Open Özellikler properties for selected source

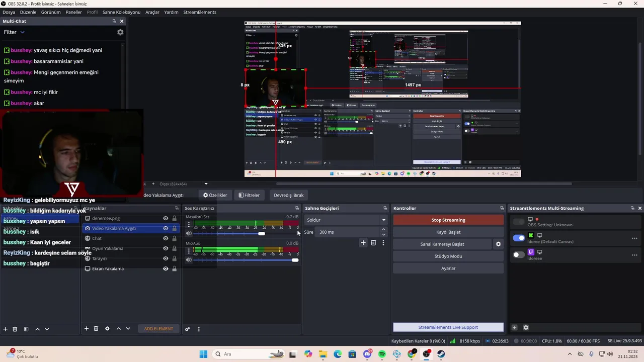coord(215,195)
